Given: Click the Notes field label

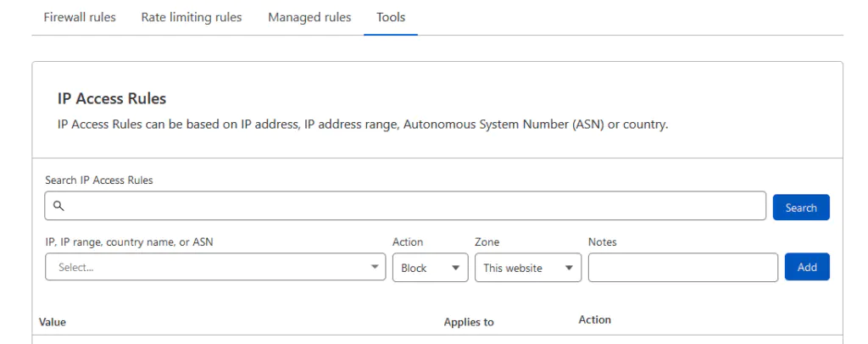Looking at the screenshot, I should click(602, 242).
